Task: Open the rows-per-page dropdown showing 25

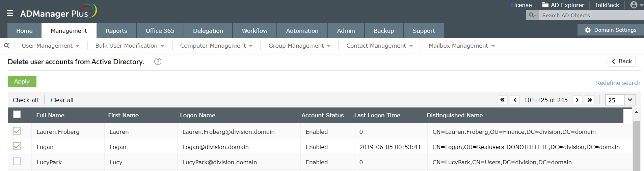Action: pos(629,100)
